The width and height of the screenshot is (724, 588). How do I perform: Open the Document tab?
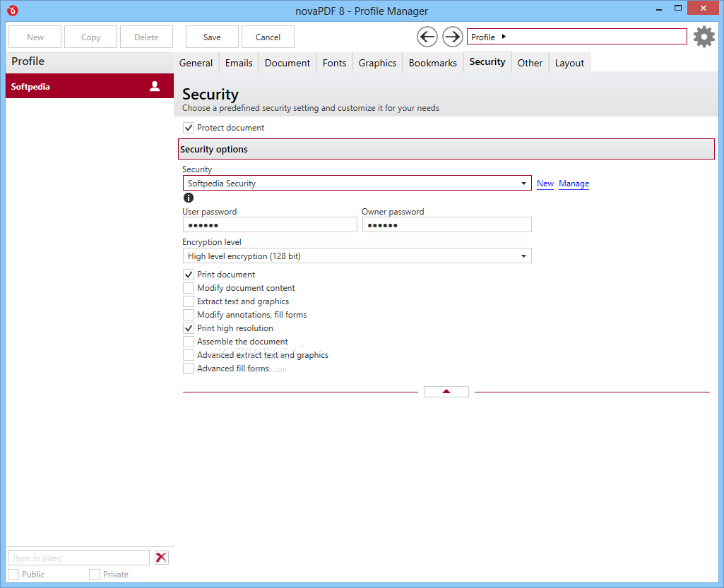point(287,63)
